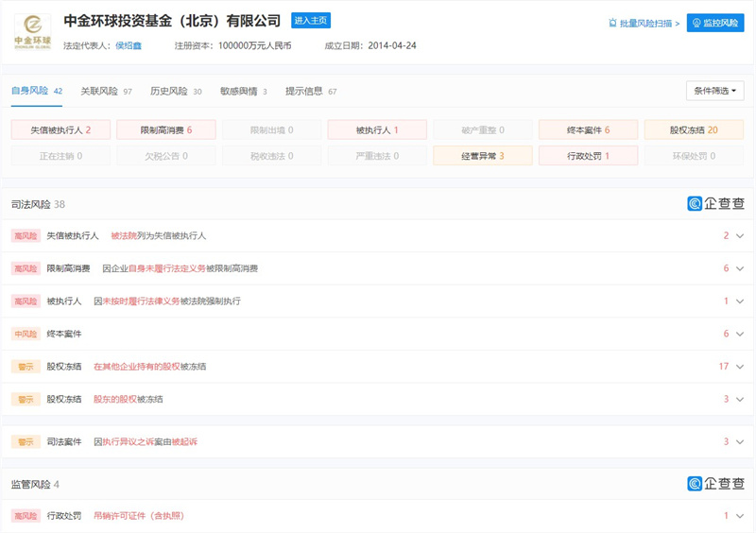This screenshot has height=533, width=756.
Task: Expand the 失信被执行人 risk row
Action: 740,235
